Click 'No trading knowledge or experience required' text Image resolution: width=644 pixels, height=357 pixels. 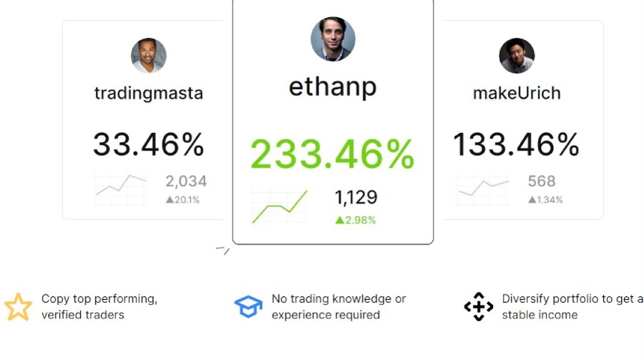pos(338,306)
